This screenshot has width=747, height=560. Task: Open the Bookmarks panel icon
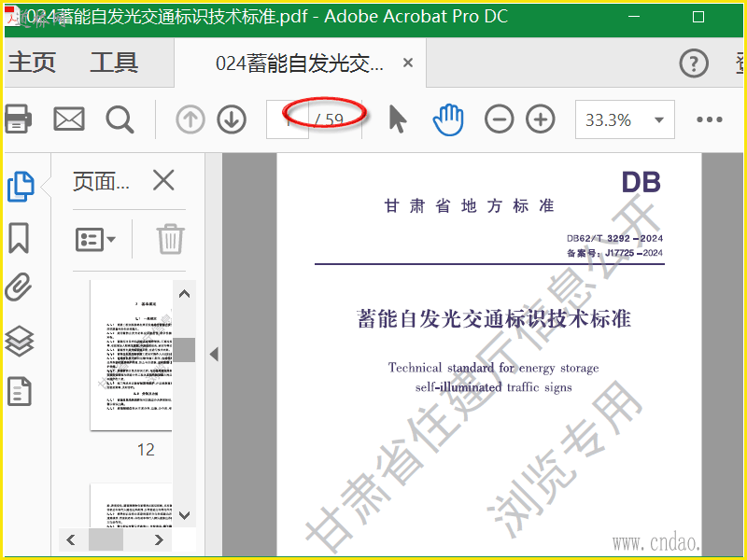(x=19, y=238)
